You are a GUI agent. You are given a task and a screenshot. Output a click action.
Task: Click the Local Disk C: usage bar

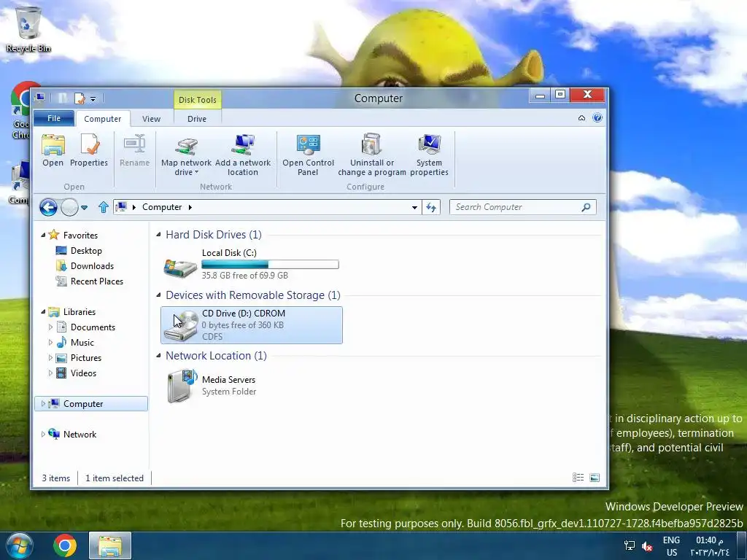tap(270, 264)
